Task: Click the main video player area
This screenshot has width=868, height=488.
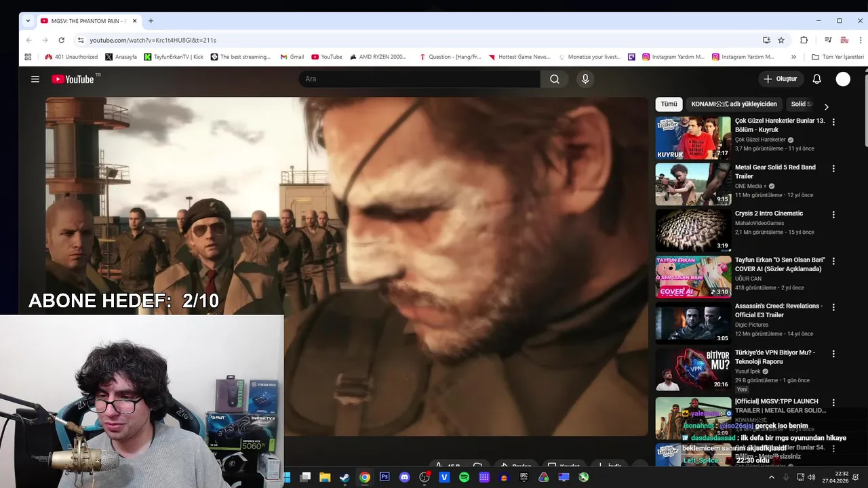Action: coord(347,266)
